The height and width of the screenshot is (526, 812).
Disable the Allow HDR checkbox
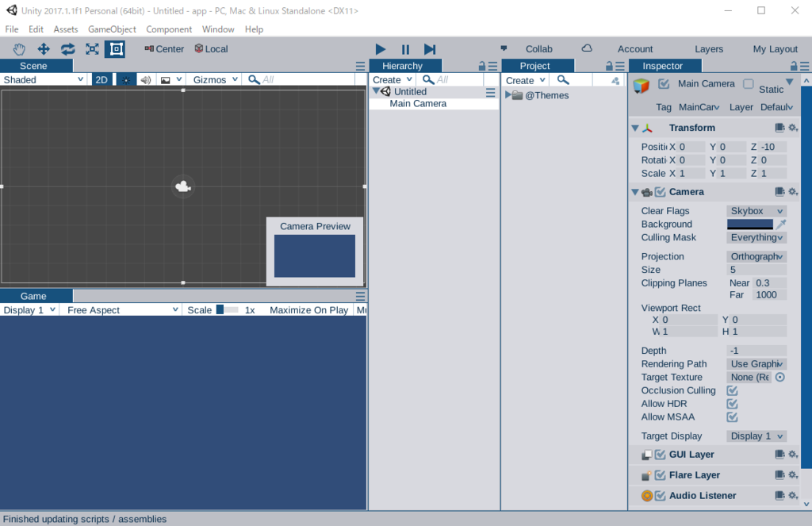coord(731,403)
